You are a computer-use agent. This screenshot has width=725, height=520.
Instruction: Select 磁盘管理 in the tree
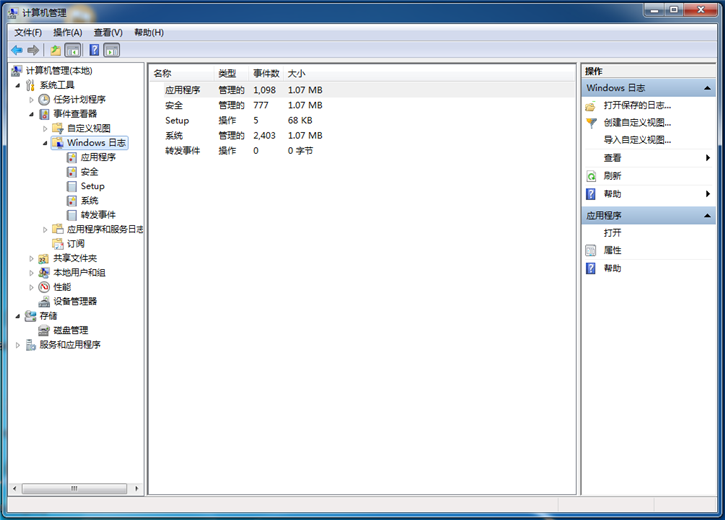[x=70, y=330]
